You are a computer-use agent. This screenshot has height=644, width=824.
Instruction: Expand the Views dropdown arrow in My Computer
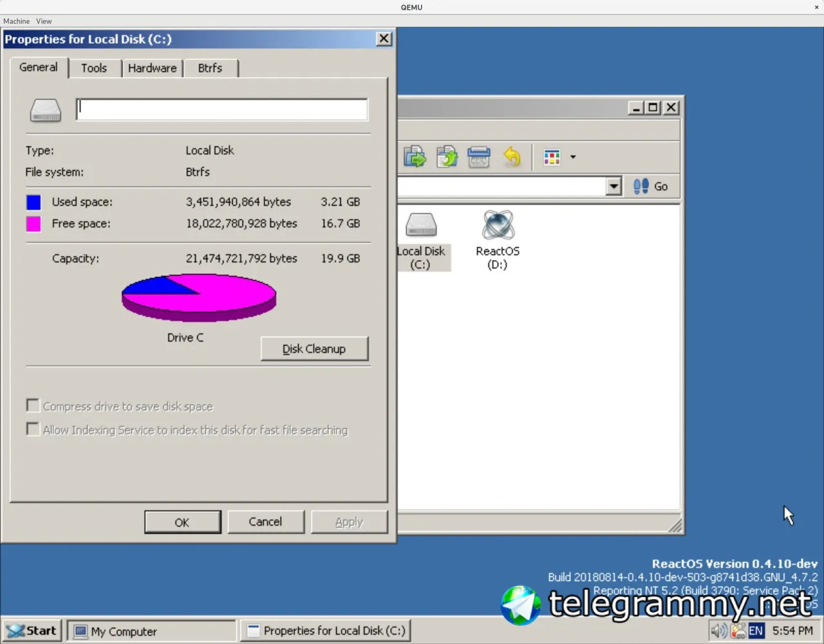tap(573, 157)
